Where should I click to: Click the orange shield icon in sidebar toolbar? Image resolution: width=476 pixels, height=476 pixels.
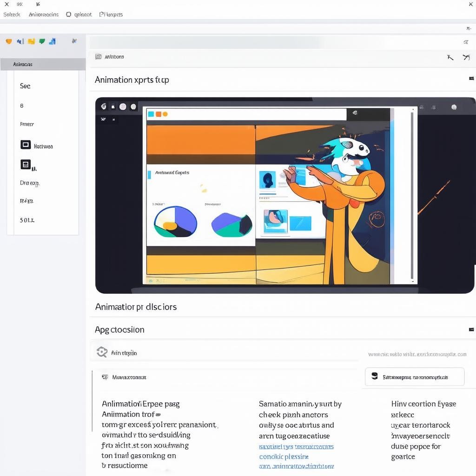click(8, 41)
